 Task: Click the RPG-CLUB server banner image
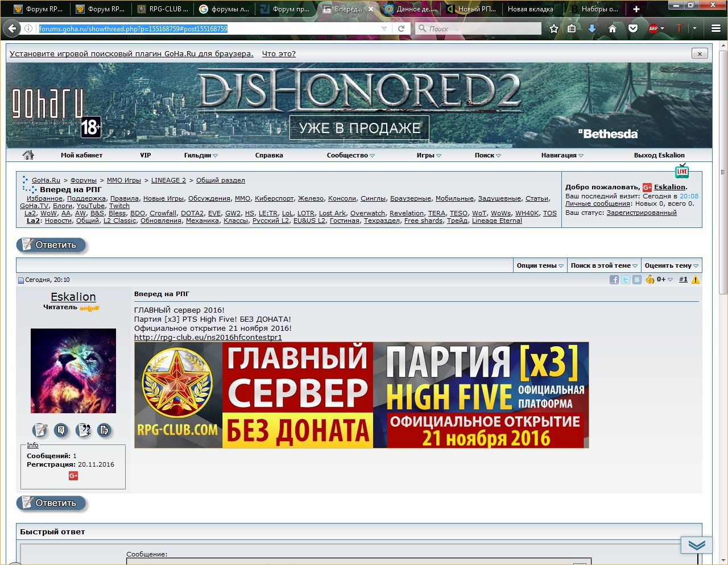click(362, 395)
